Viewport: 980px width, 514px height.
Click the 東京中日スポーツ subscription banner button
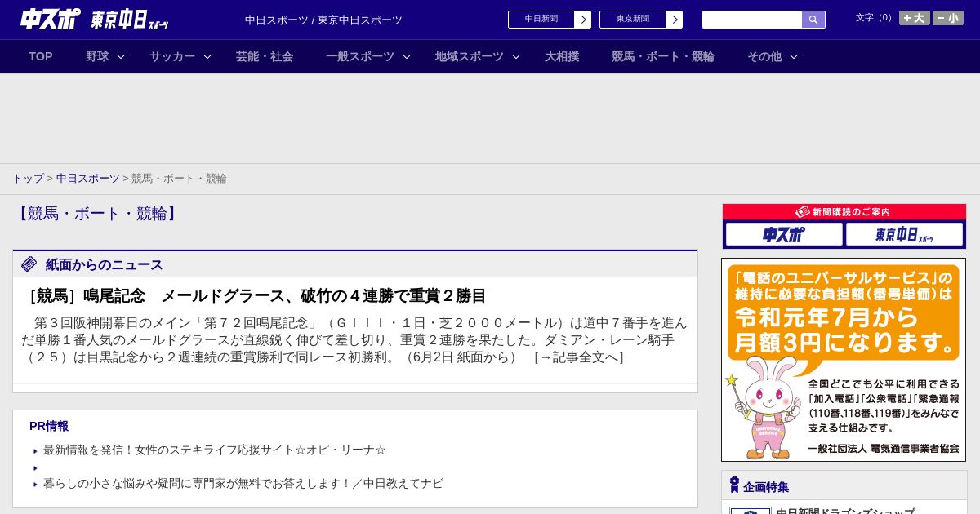click(x=905, y=234)
